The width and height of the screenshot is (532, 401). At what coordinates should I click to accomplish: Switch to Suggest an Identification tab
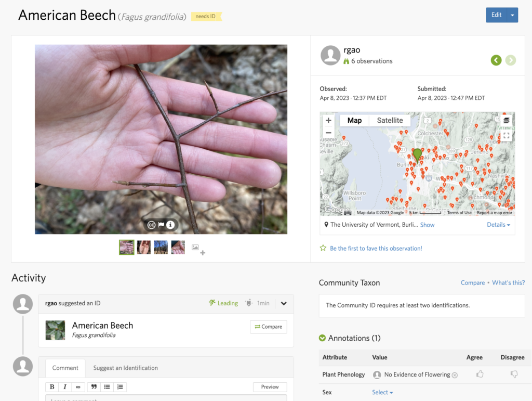coord(125,368)
